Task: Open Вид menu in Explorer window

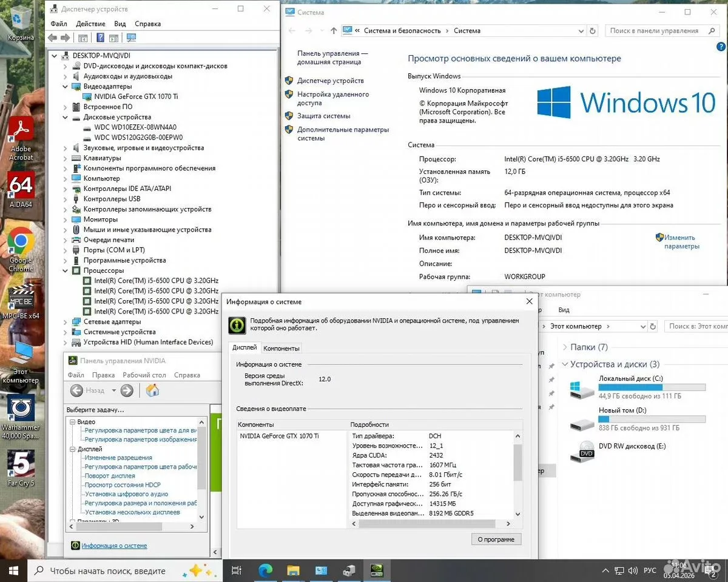Action: point(564,310)
